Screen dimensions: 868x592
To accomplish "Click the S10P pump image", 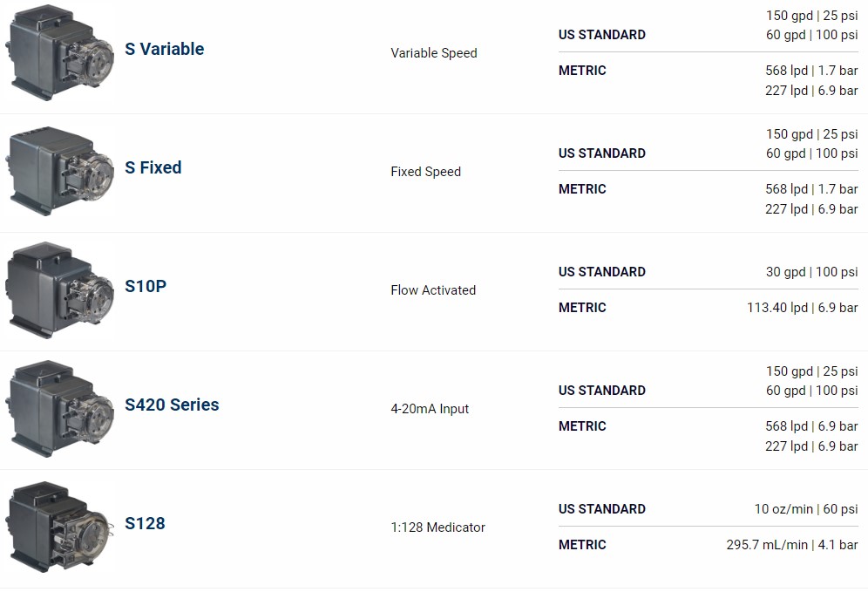I will (x=59, y=289).
